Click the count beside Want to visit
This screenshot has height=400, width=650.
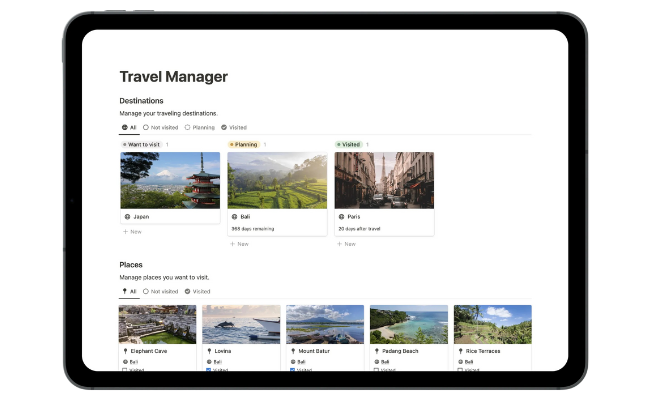coord(167,145)
